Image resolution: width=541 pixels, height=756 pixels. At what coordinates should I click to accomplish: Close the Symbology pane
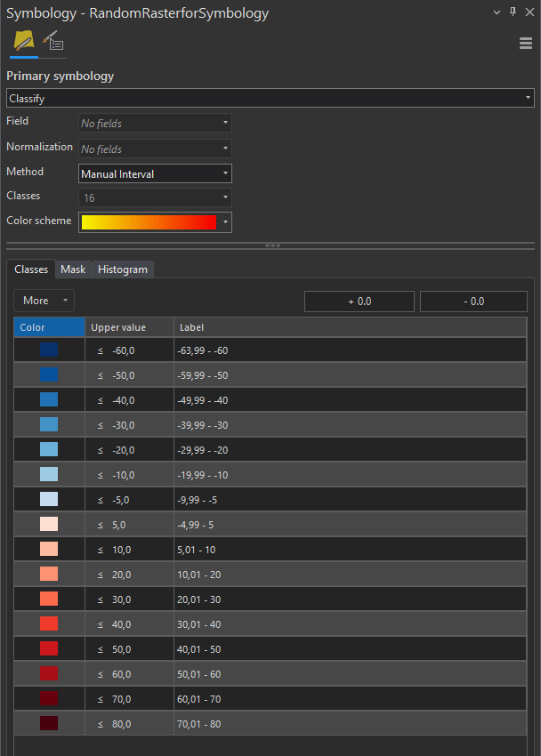(529, 12)
